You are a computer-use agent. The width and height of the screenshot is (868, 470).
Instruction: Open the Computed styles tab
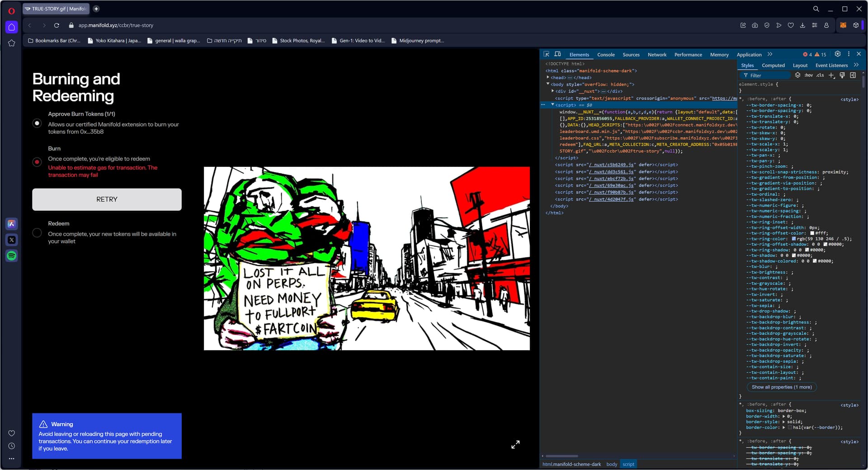(773, 66)
